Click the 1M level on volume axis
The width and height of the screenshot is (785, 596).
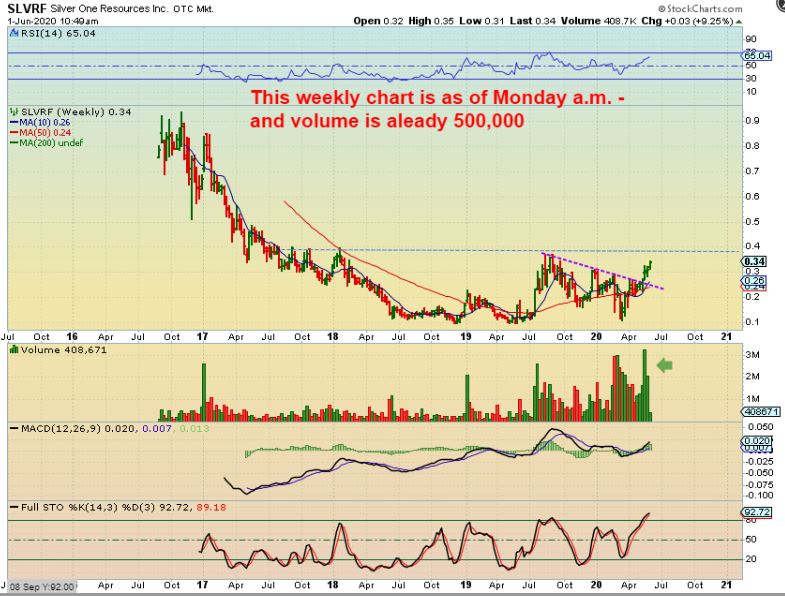pos(753,399)
